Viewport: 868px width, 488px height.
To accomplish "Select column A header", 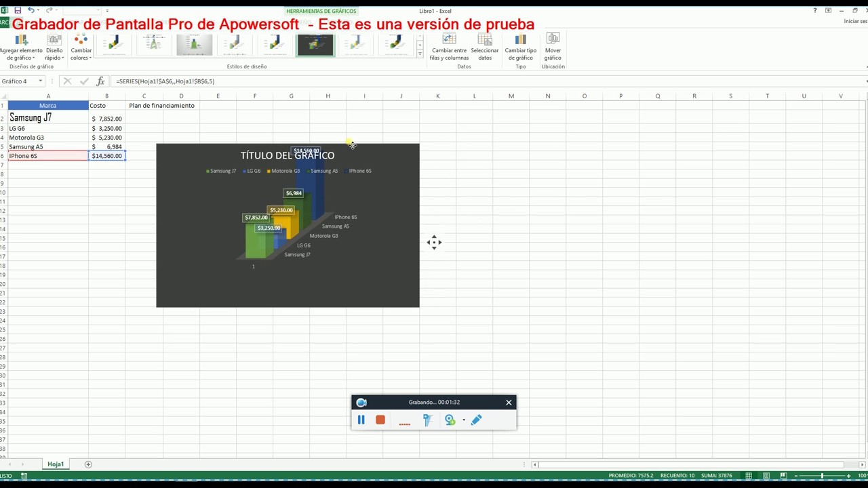I will coord(48,96).
